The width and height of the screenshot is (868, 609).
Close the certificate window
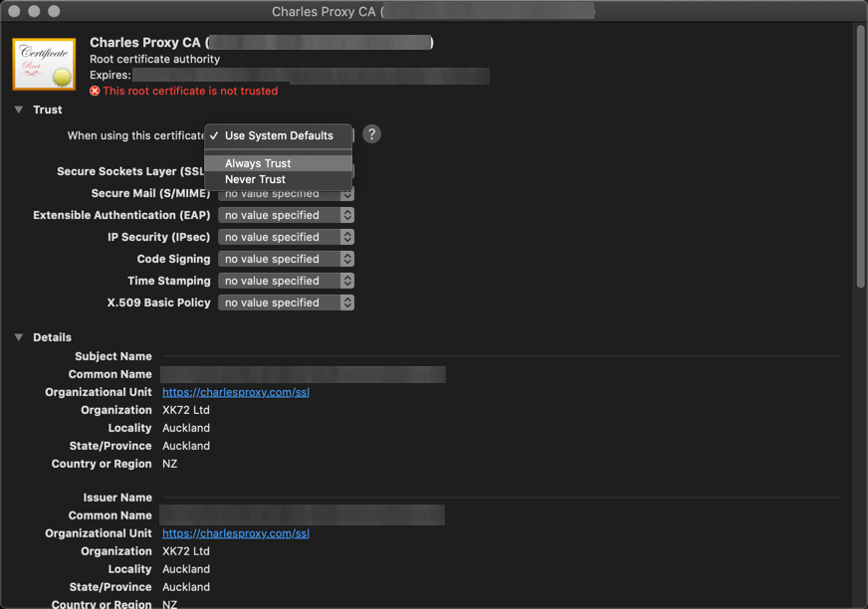[x=14, y=11]
